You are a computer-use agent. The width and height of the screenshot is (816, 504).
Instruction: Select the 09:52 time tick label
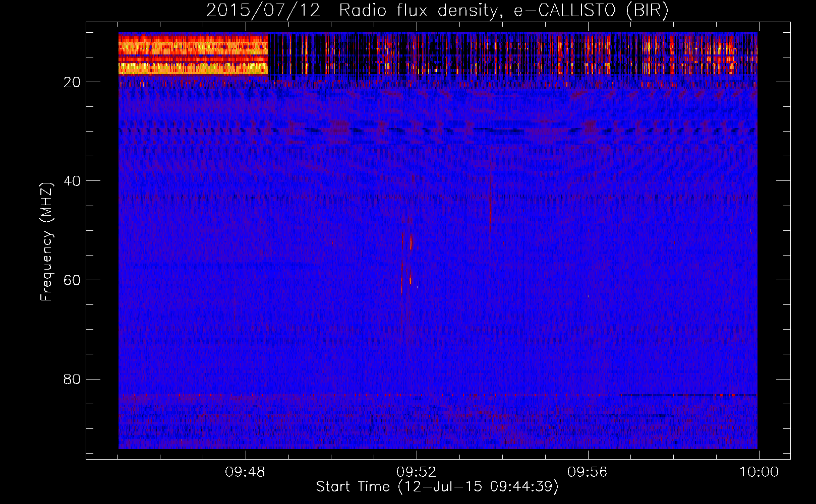[416, 472]
